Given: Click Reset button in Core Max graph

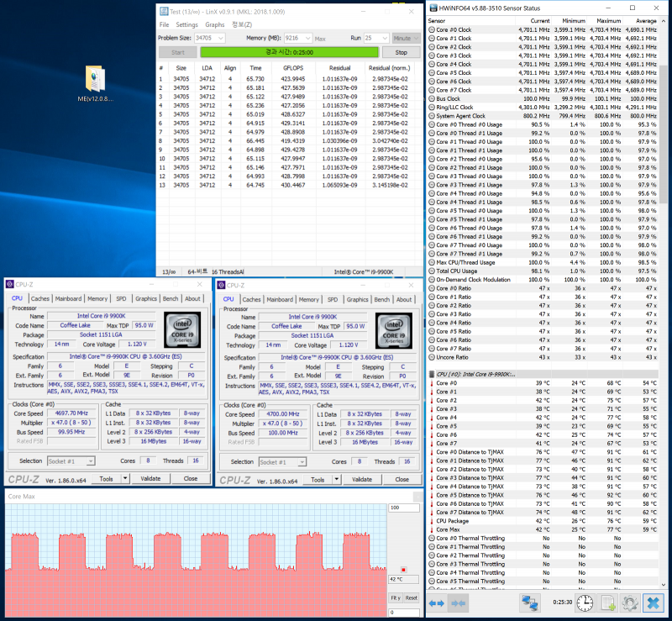Looking at the screenshot, I should (412, 597).
